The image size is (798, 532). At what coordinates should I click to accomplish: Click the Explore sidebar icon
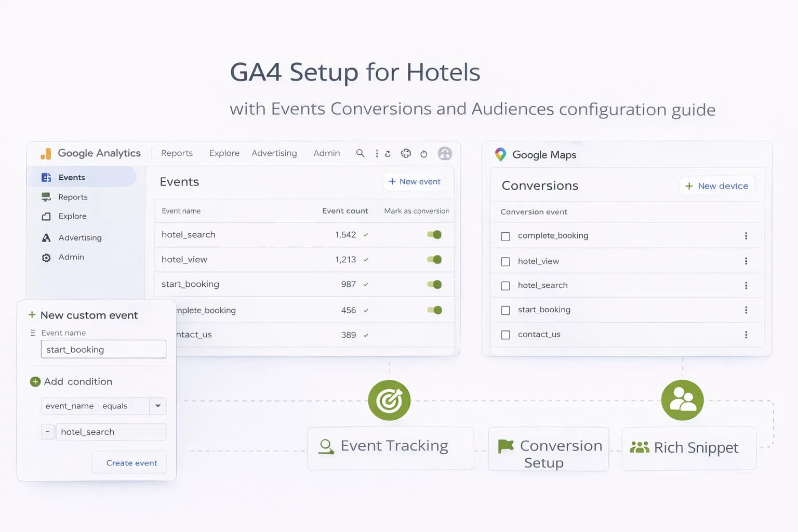point(46,216)
